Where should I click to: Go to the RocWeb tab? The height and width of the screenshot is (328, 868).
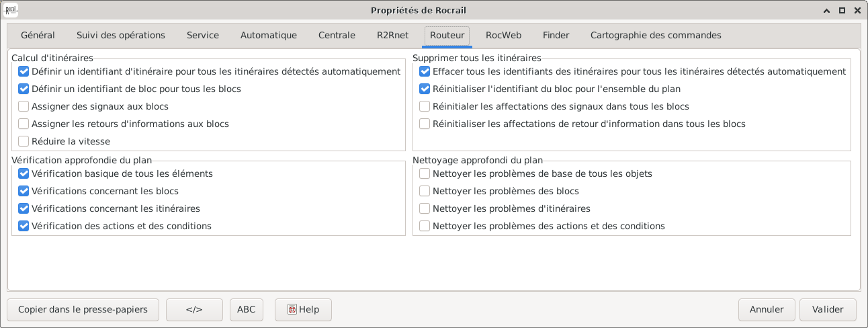point(503,36)
